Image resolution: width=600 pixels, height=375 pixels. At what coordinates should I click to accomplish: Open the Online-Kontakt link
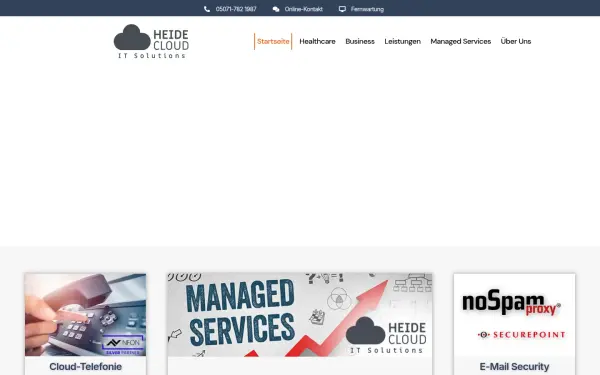(x=303, y=9)
